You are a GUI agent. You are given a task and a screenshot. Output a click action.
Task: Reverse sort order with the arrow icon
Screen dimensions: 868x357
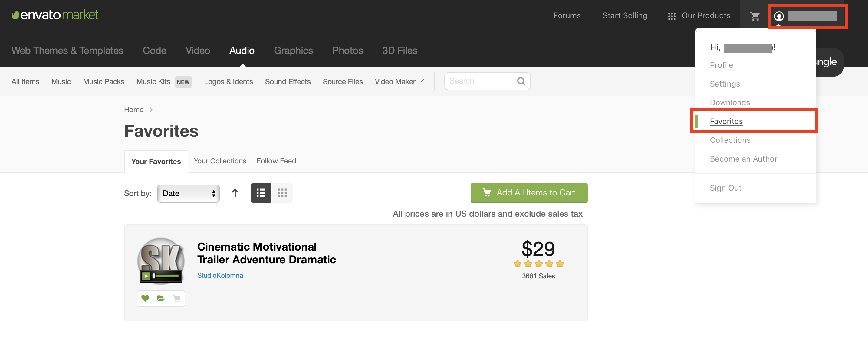coord(235,193)
